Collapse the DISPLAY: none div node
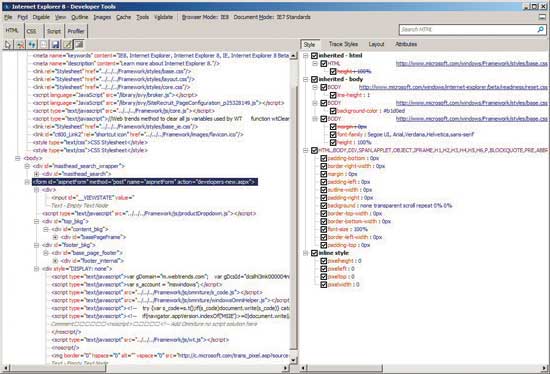 (36, 269)
